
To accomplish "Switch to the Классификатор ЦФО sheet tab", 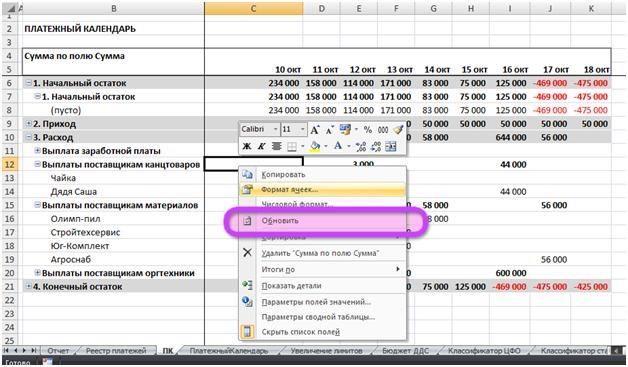I will 484,351.
